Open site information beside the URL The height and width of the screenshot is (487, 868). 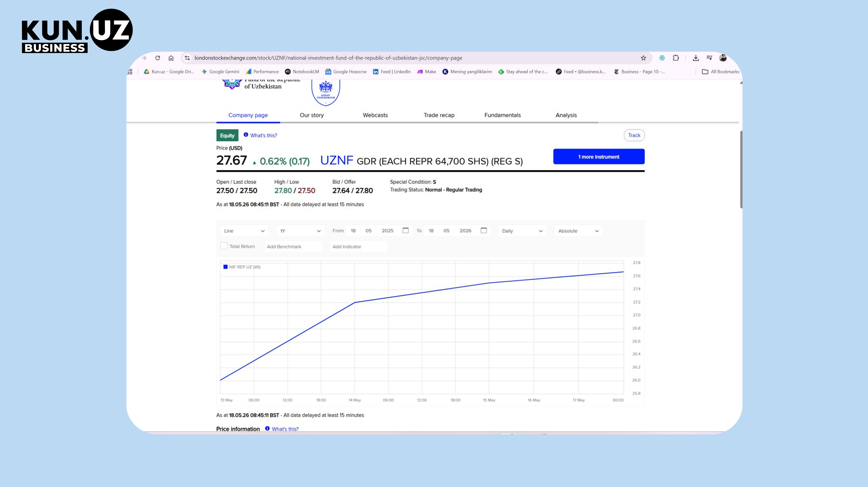click(x=187, y=58)
